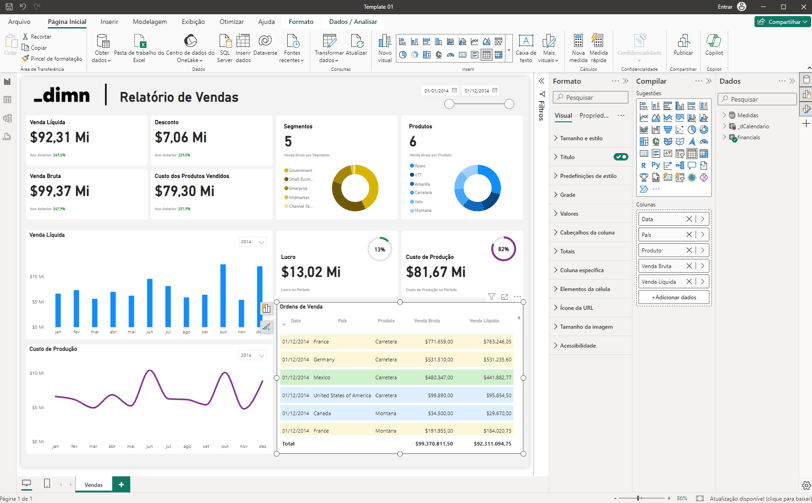Click the Adicionar dados button
Screen dimensions: 812x503
tap(673, 297)
